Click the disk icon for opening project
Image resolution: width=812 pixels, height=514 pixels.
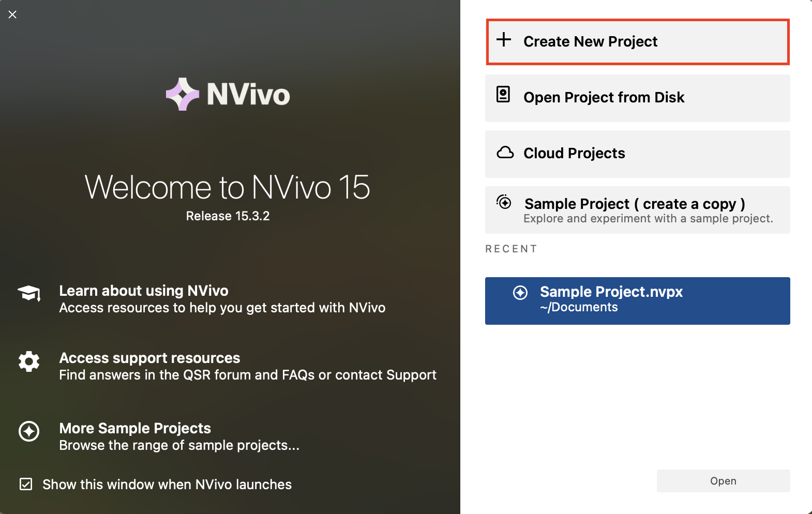click(x=503, y=94)
